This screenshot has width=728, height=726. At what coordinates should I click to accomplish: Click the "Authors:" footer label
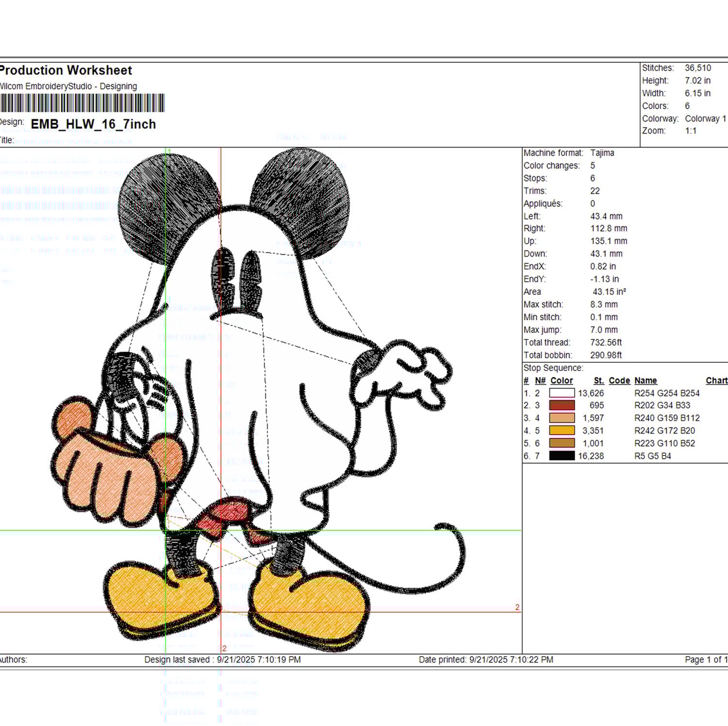14,660
